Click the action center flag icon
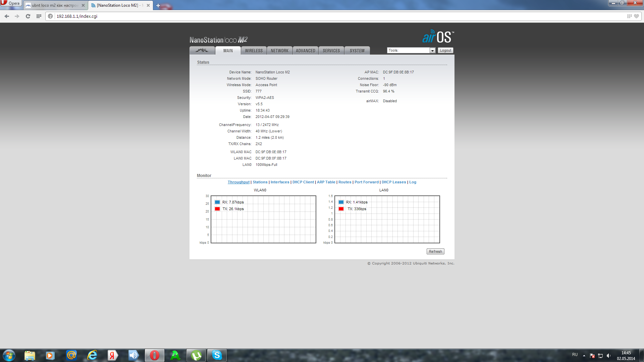Screen dimensions: 644x362 592,356
